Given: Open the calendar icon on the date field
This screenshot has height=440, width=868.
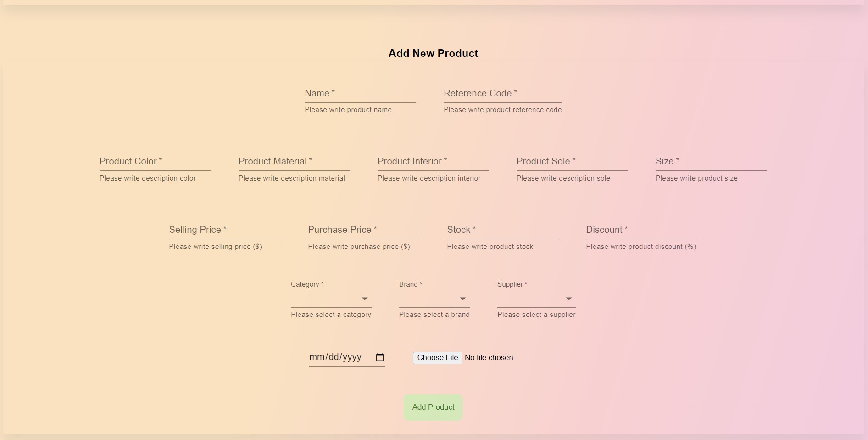Looking at the screenshot, I should [379, 357].
